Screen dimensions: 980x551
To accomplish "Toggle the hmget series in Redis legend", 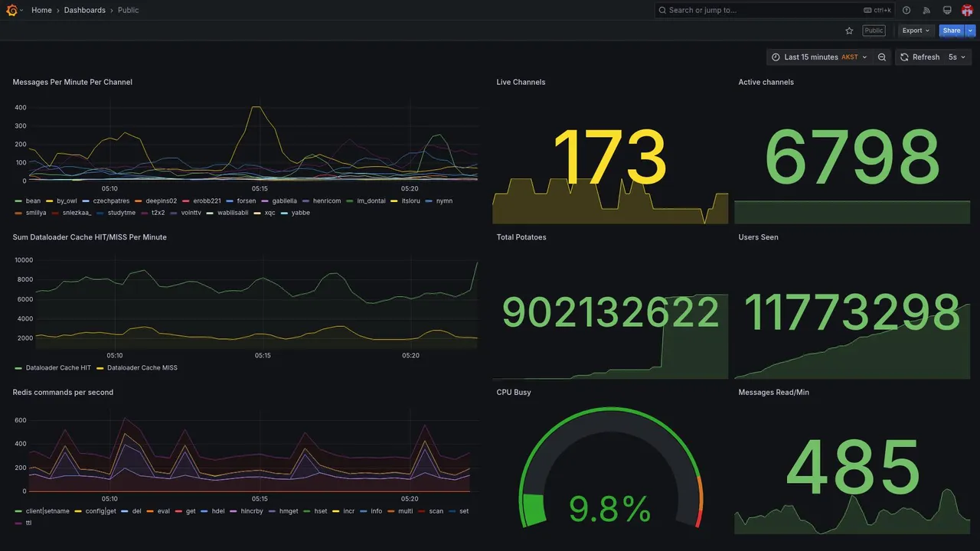I will (x=284, y=511).
